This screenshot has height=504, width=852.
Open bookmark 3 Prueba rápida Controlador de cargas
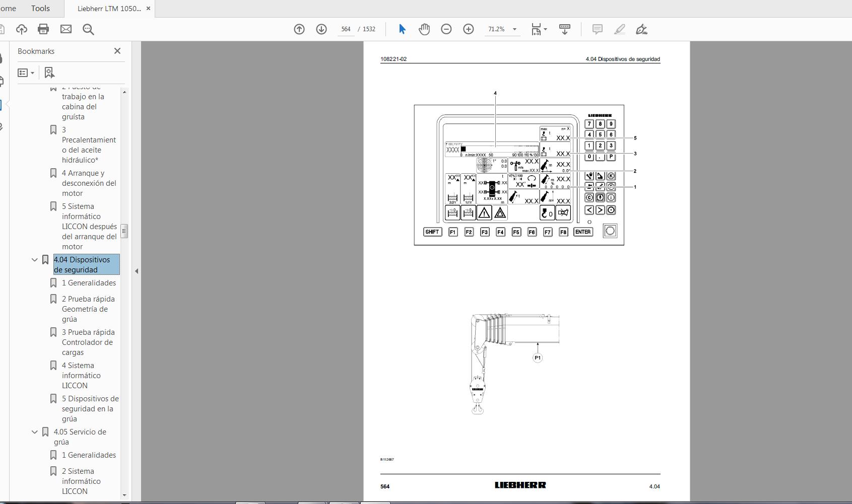88,342
